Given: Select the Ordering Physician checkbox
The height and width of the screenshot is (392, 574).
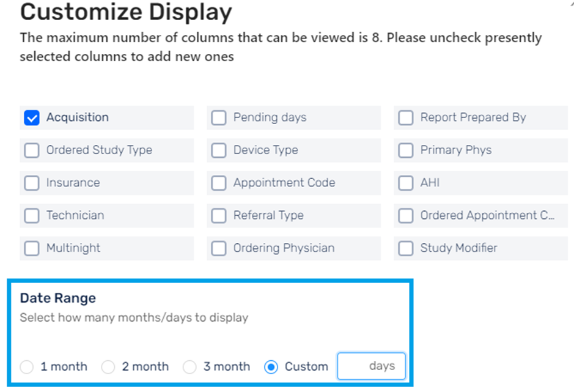Looking at the screenshot, I should pyautogui.click(x=219, y=248).
